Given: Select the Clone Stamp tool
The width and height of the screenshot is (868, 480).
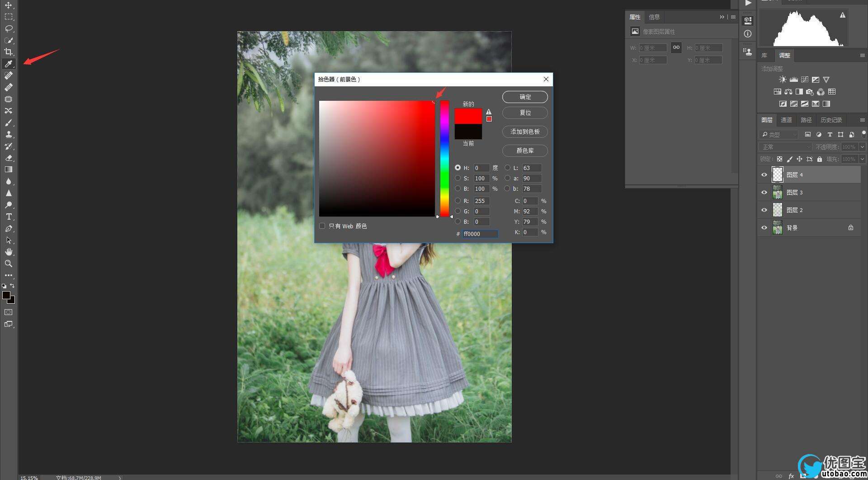Looking at the screenshot, I should tap(9, 134).
